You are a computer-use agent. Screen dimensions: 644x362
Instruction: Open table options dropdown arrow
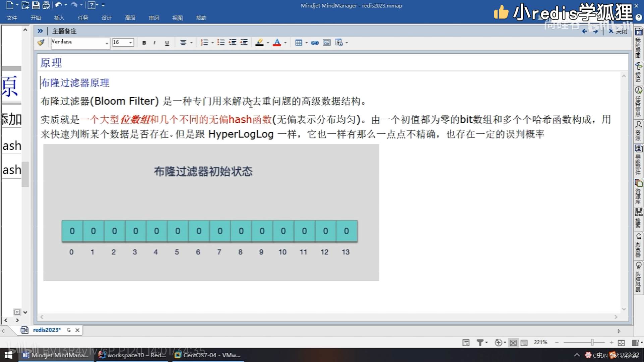[306, 43]
